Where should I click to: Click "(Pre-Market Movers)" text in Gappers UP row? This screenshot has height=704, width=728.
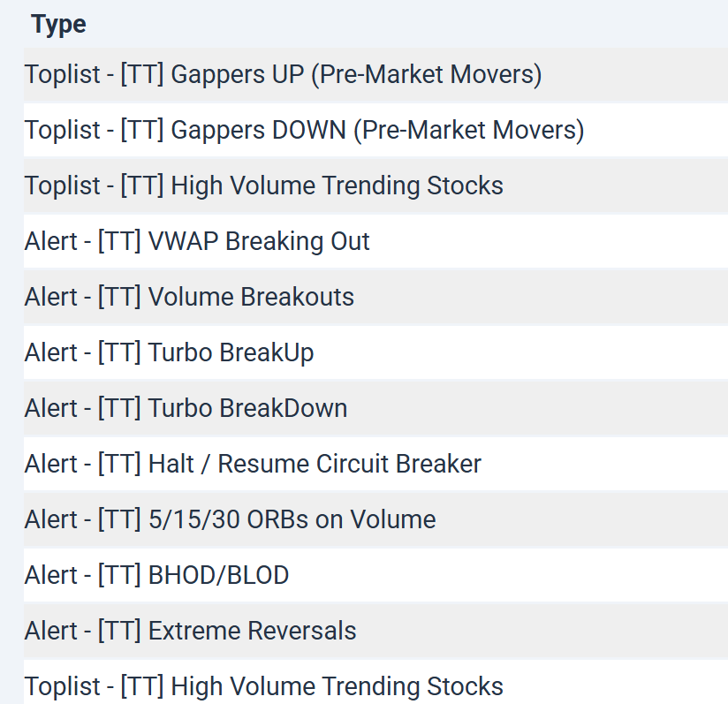pos(426,74)
